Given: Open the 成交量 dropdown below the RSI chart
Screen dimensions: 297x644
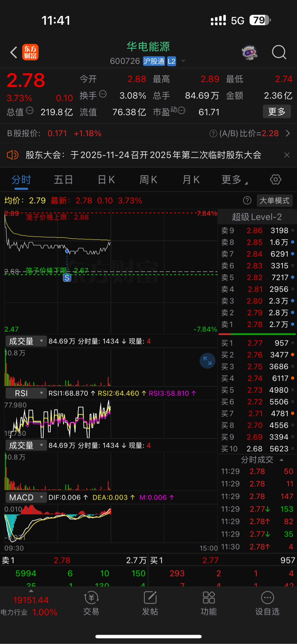Looking at the screenshot, I should [26, 445].
